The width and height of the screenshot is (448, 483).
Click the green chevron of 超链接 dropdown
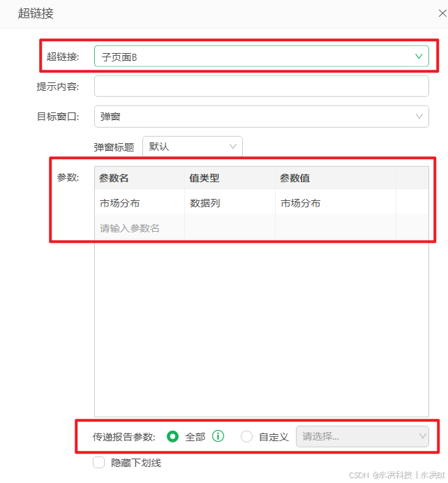tap(419, 56)
